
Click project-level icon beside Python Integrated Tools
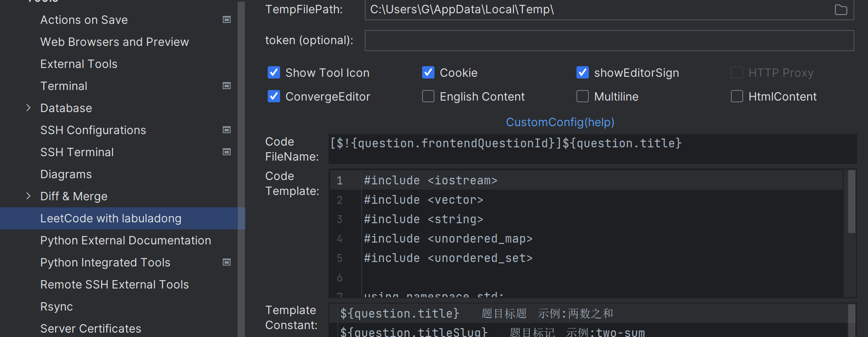click(x=227, y=262)
